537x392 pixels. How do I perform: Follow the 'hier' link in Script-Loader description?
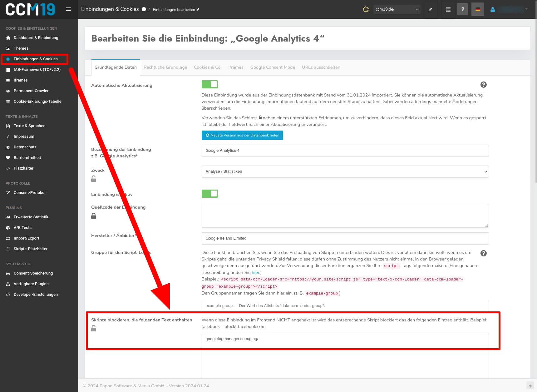pos(255,272)
